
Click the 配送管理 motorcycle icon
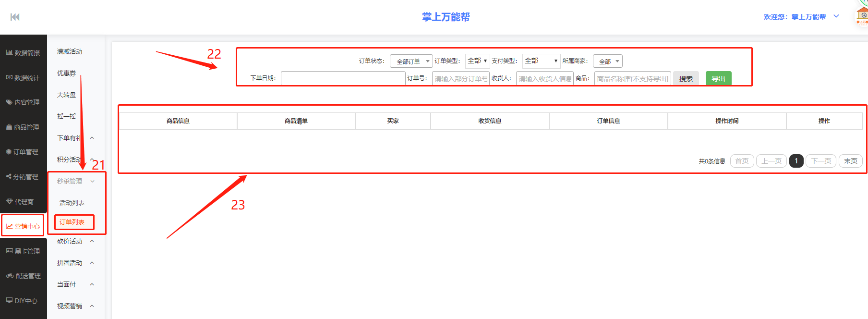point(10,276)
